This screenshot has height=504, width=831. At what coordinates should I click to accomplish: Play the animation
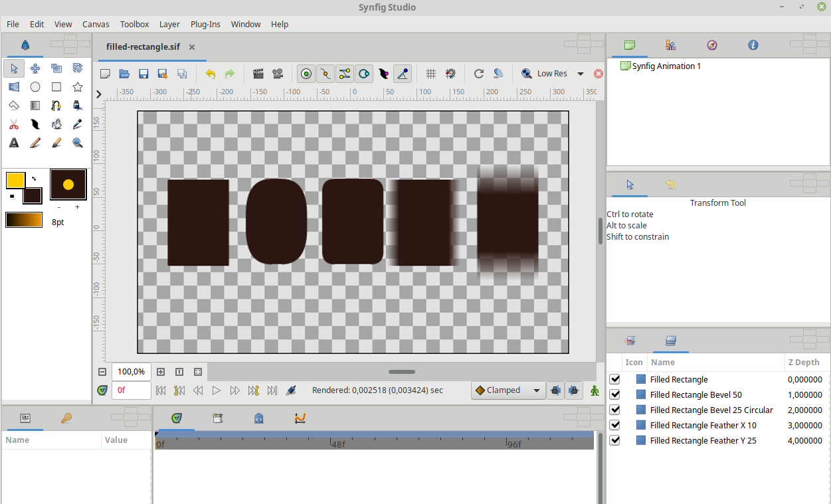pyautogui.click(x=217, y=390)
